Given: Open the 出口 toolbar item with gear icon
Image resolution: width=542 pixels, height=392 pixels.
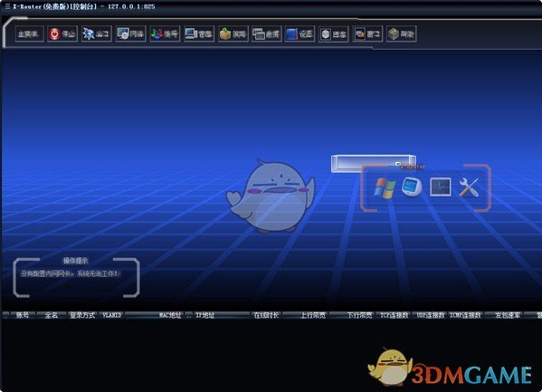Looking at the screenshot, I should [97, 33].
